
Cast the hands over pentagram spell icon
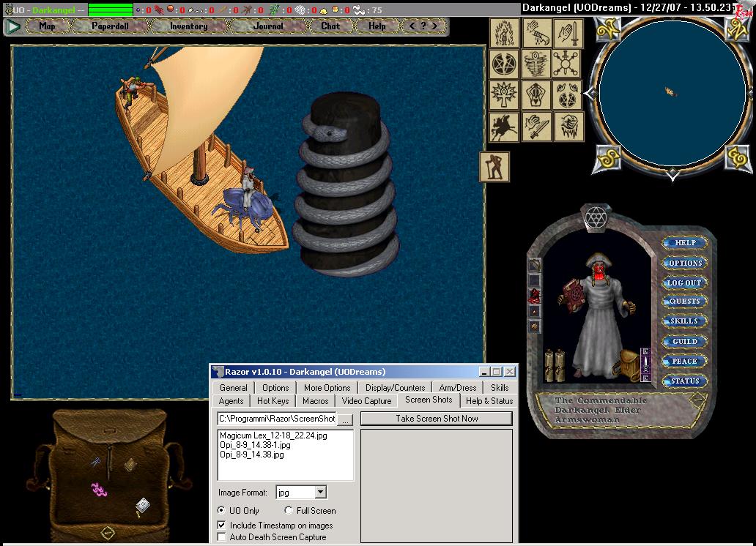[x=568, y=95]
